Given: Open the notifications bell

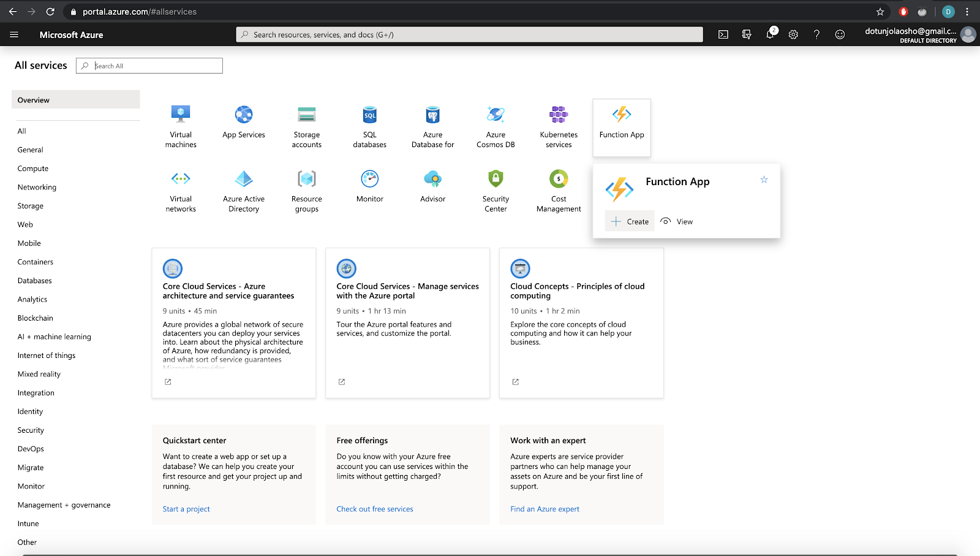Looking at the screenshot, I should [771, 35].
